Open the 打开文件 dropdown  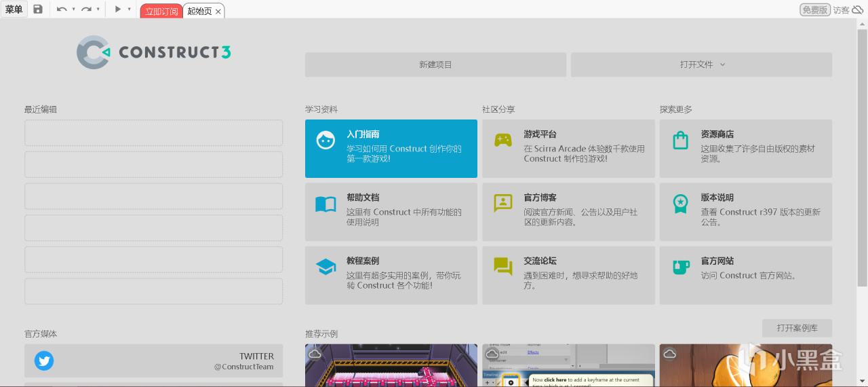[x=701, y=64]
